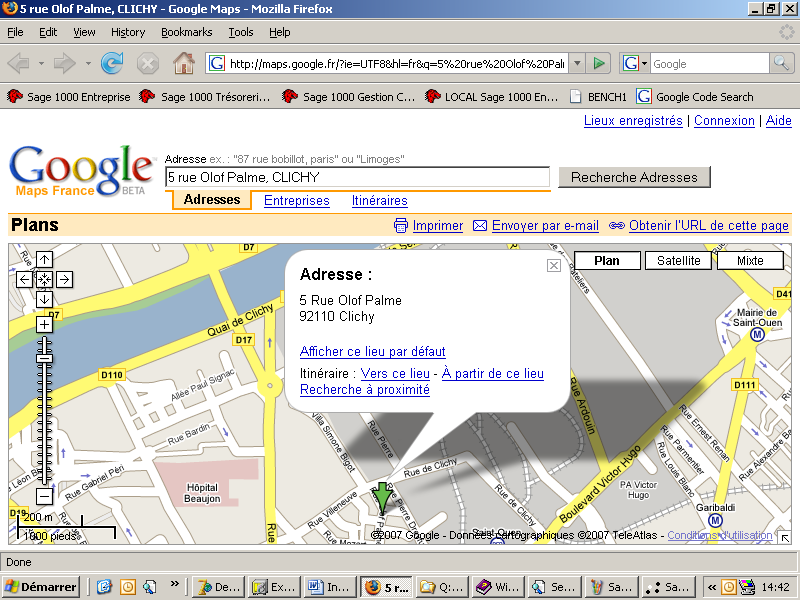Open the History menu
Screen dimensions: 800x600
pos(128,32)
